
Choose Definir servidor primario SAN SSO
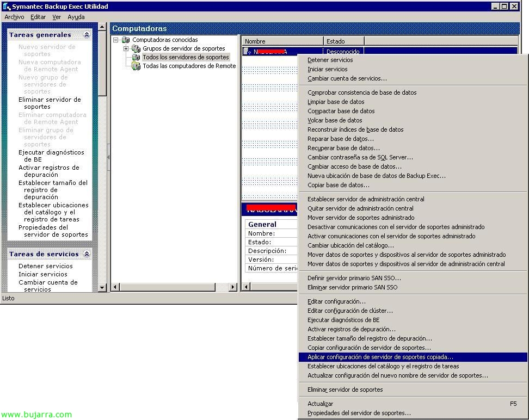coord(413,279)
